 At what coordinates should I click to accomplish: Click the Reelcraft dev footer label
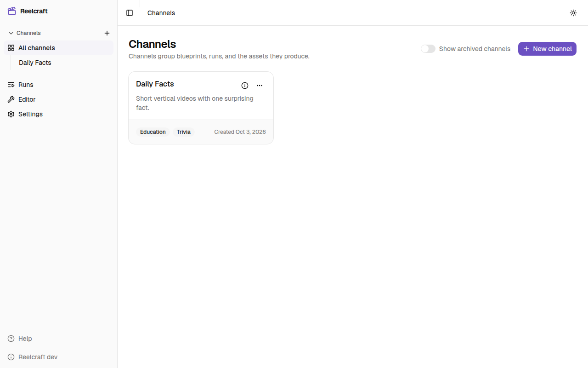[x=38, y=357]
